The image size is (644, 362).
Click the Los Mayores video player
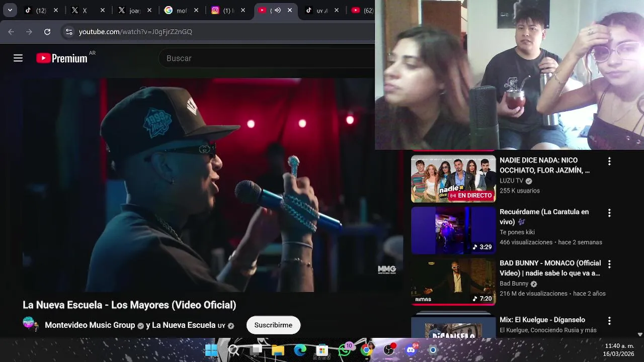(x=212, y=185)
